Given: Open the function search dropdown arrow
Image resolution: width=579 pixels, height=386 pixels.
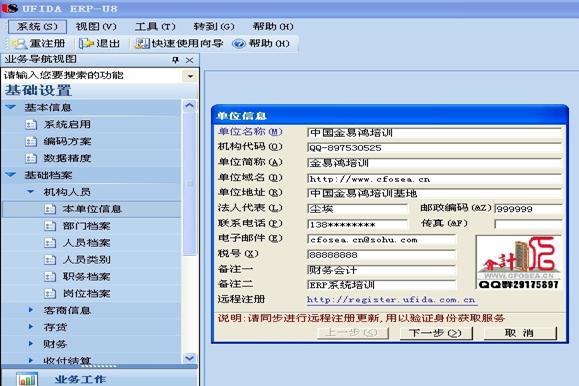Looking at the screenshot, I should [x=190, y=76].
